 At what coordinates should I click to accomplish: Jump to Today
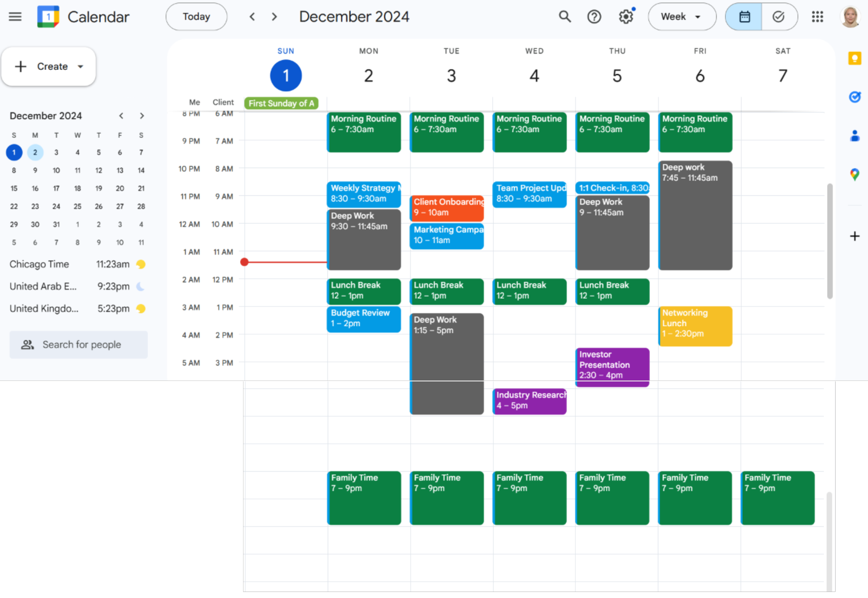196,17
